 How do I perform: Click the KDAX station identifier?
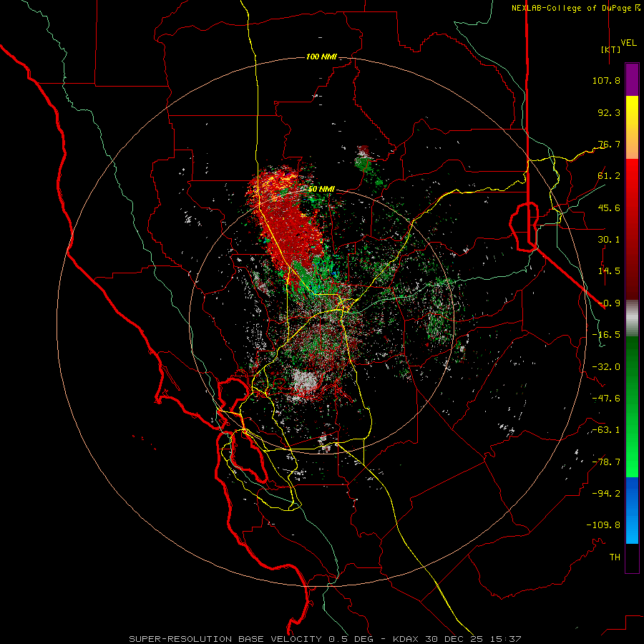click(x=406, y=639)
